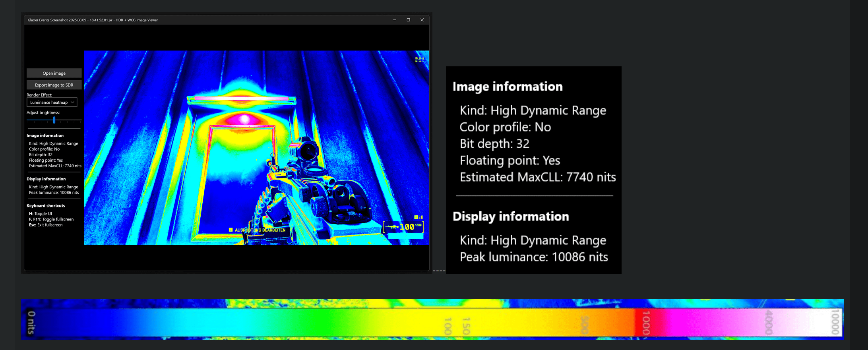Click sidebar text Peak luminance: 10086 nits
Viewport: 868px width, 350px height.
point(54,193)
